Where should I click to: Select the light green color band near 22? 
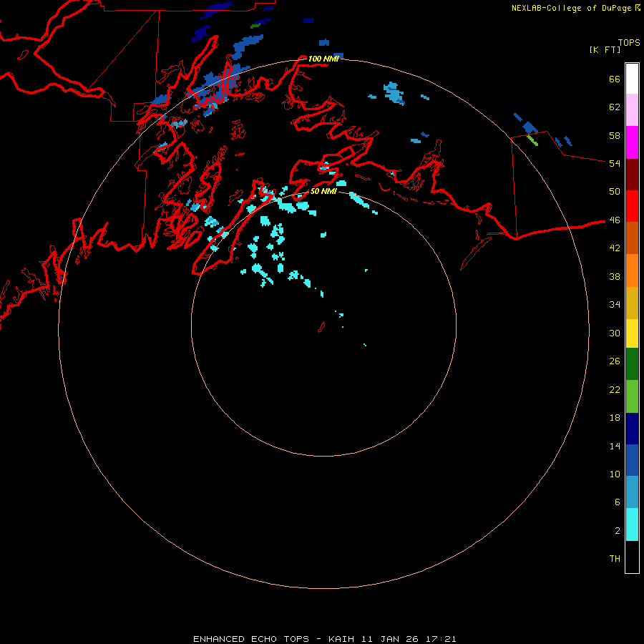click(632, 396)
